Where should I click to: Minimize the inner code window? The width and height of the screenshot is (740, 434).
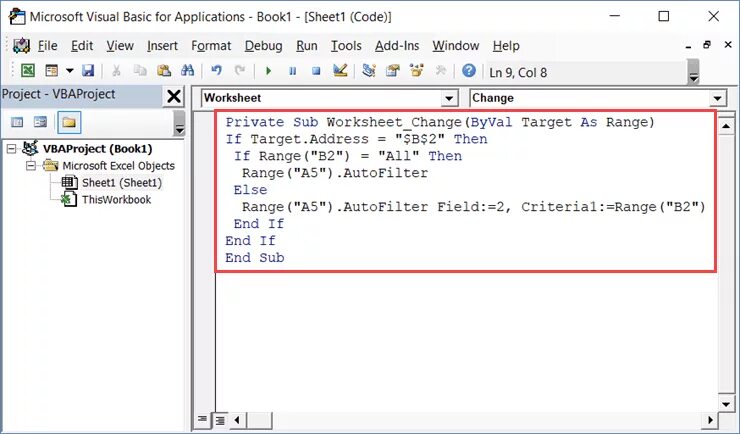[x=689, y=46]
